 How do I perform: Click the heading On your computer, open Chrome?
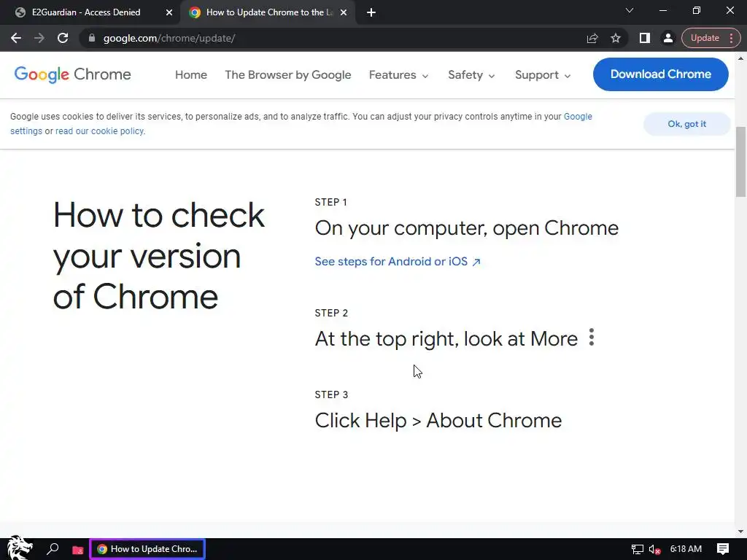pos(466,228)
